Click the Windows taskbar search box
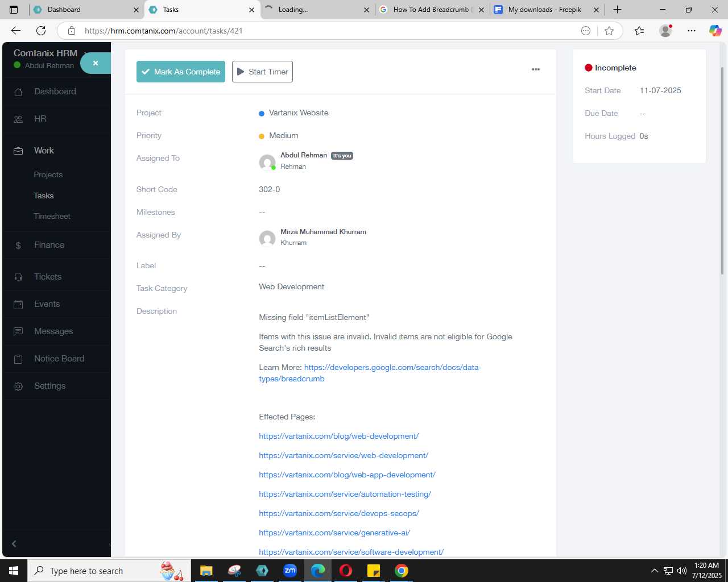This screenshot has width=728, height=582. tap(108, 571)
